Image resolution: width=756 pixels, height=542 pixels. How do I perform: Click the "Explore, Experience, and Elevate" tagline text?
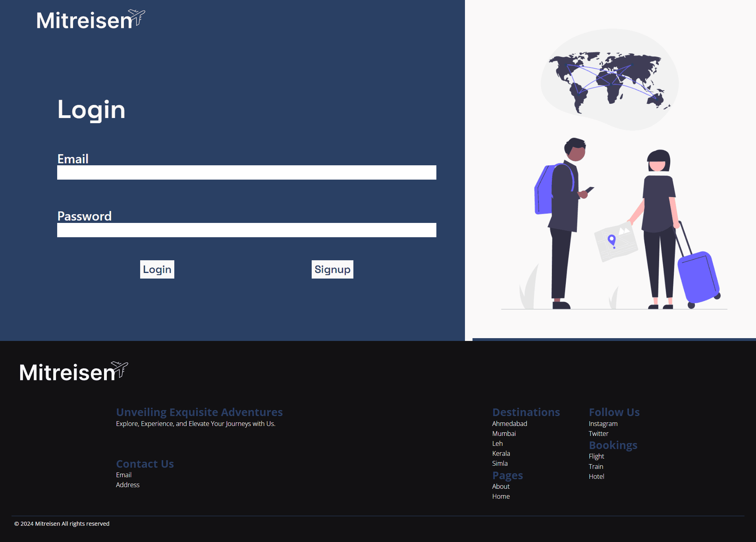pos(196,424)
